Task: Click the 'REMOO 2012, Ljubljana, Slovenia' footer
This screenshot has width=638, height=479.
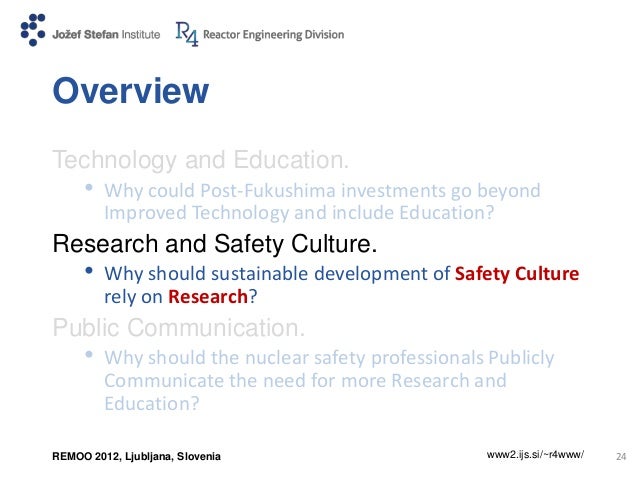Action: click(x=136, y=456)
